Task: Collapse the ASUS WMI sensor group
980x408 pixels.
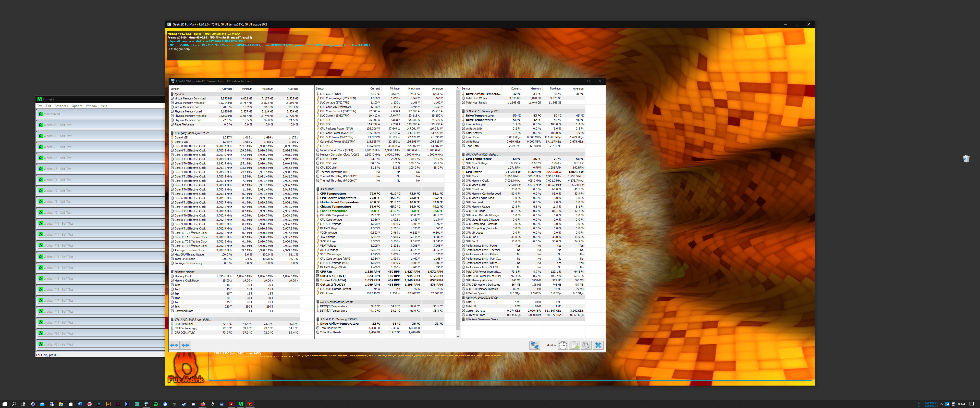Action: (326, 189)
